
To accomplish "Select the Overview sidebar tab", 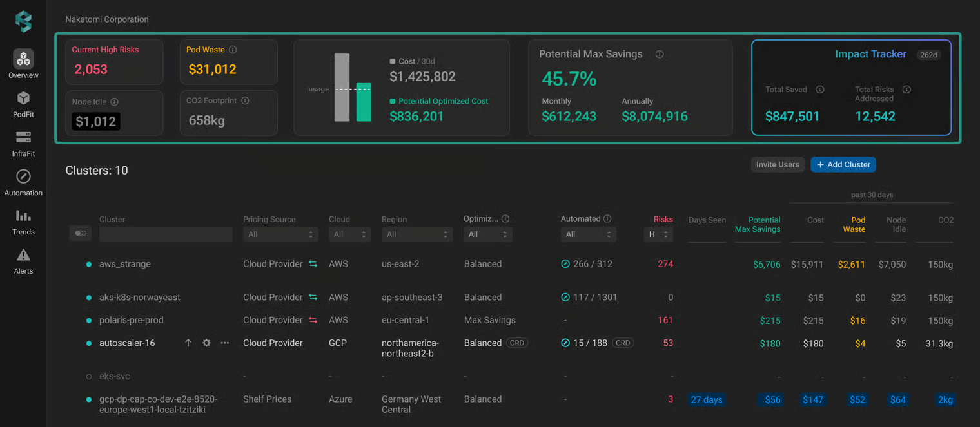I will tap(23, 64).
